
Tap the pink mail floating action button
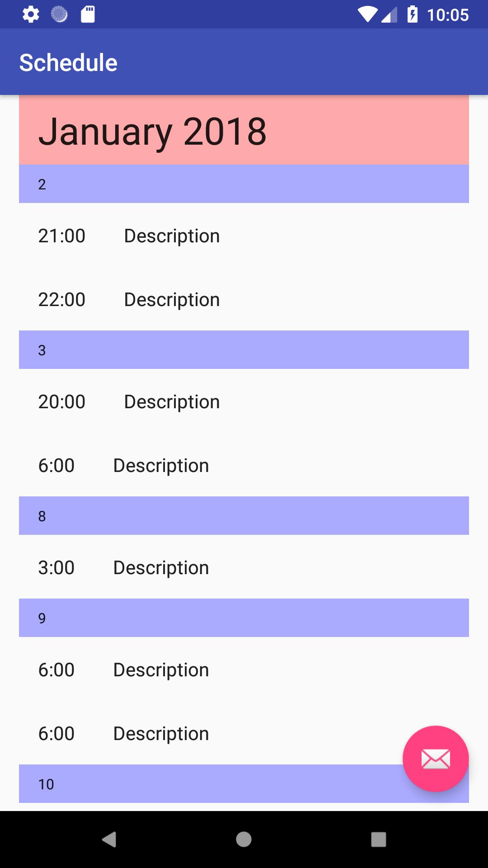[435, 759]
